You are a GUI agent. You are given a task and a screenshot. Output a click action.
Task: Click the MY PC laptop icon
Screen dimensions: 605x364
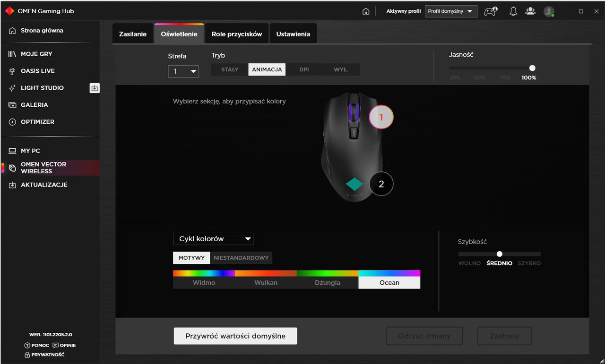coord(12,151)
